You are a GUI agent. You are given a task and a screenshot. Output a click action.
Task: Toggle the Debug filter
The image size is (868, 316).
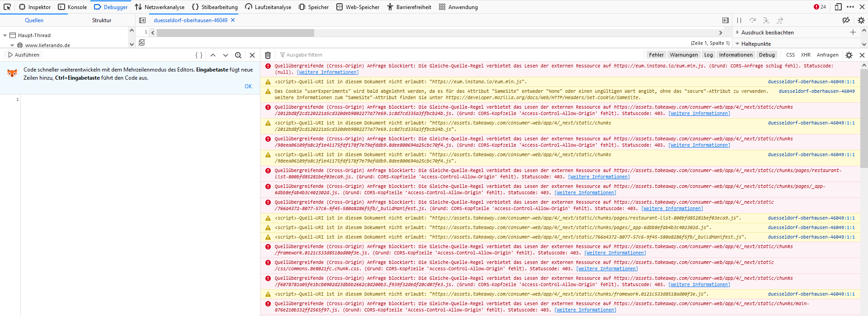767,55
